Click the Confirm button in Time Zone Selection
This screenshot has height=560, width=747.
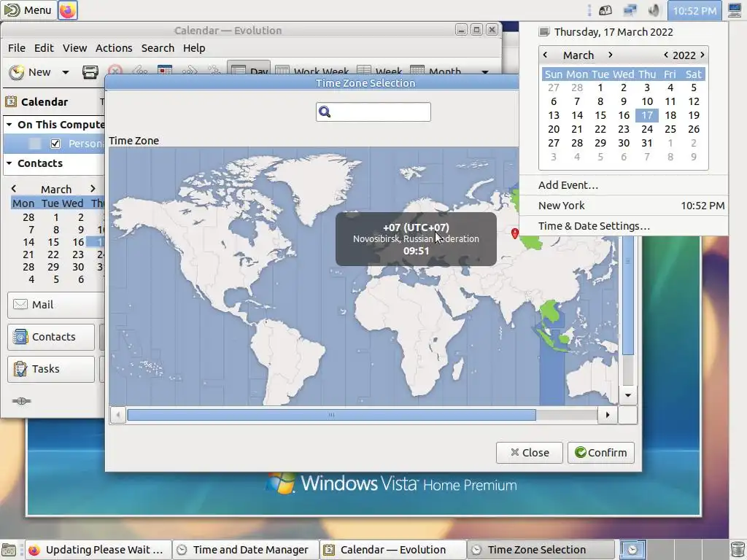click(601, 452)
